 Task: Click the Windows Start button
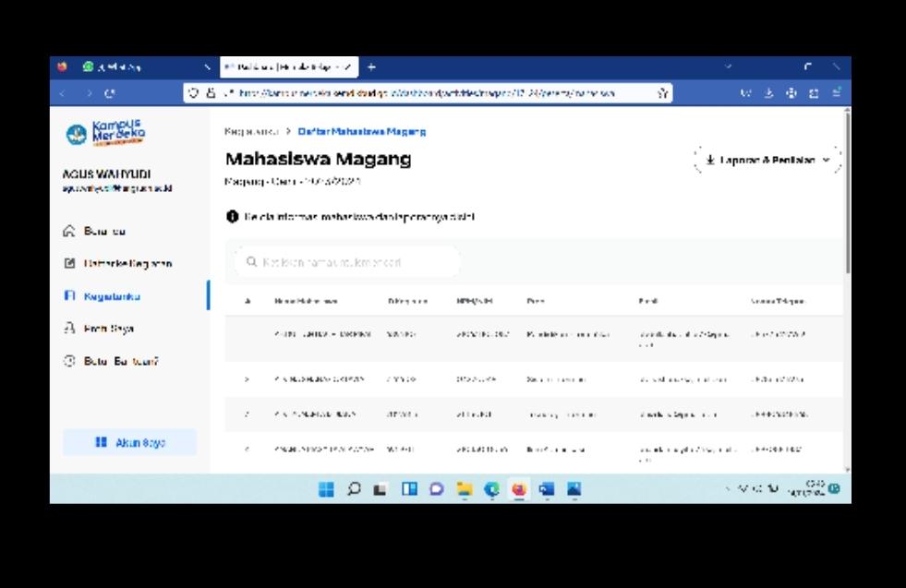327,489
